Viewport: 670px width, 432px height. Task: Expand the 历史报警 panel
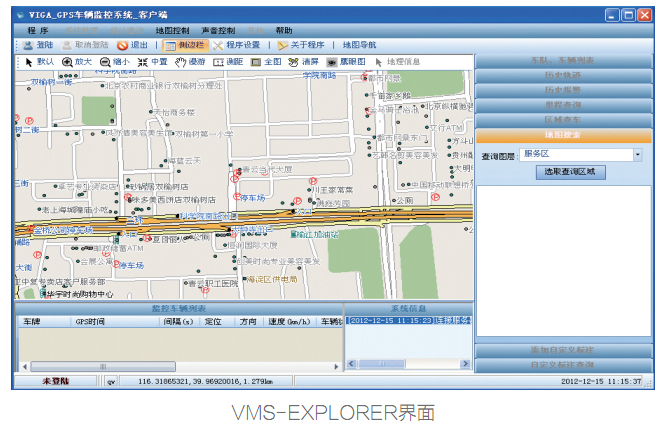click(x=563, y=91)
